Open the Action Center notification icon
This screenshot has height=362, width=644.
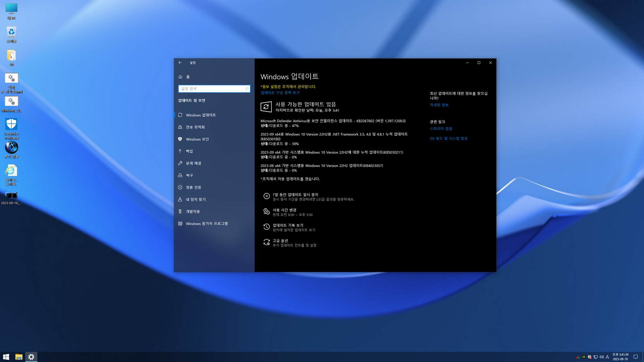pos(635,357)
